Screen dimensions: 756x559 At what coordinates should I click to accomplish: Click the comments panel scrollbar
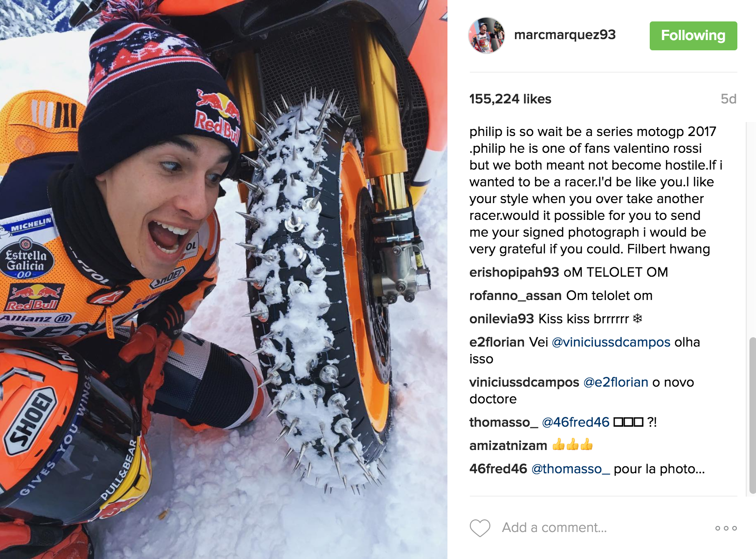(x=752, y=415)
